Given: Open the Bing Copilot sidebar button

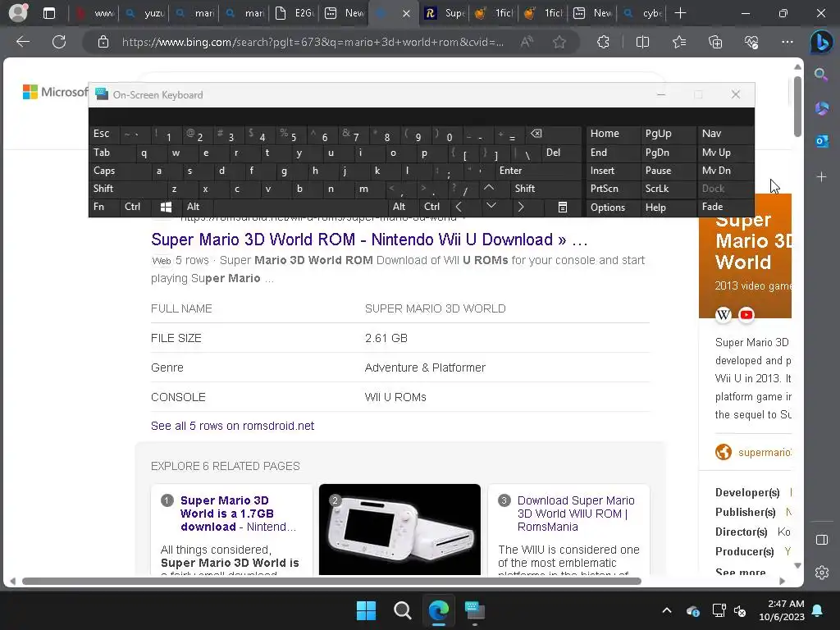Looking at the screenshot, I should [x=821, y=42].
